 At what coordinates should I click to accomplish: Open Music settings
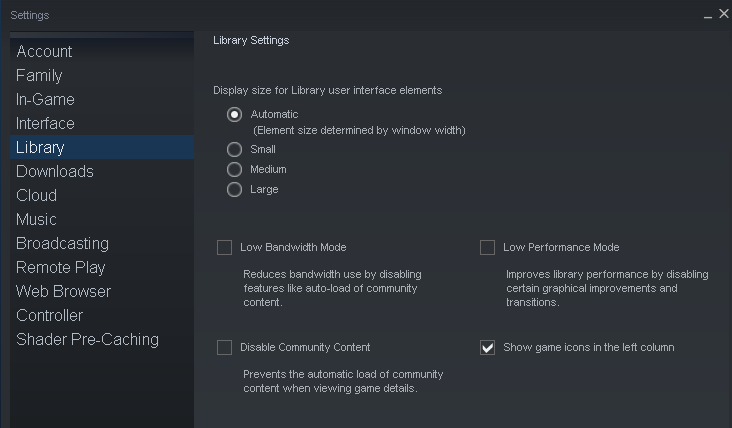tap(36, 220)
